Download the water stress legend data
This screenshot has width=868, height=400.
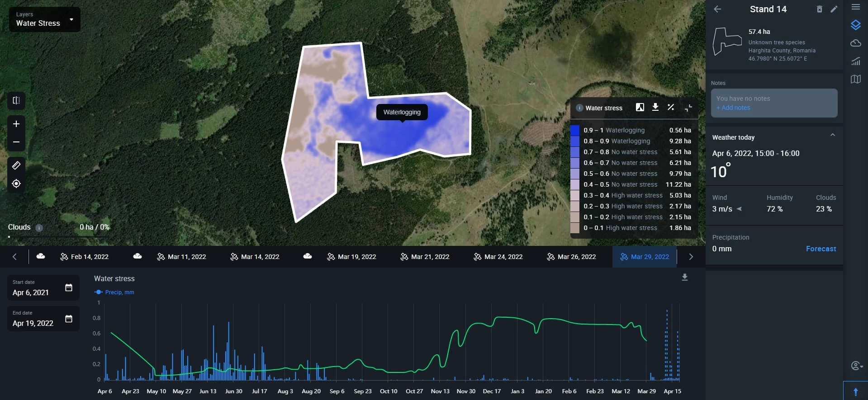(x=655, y=107)
